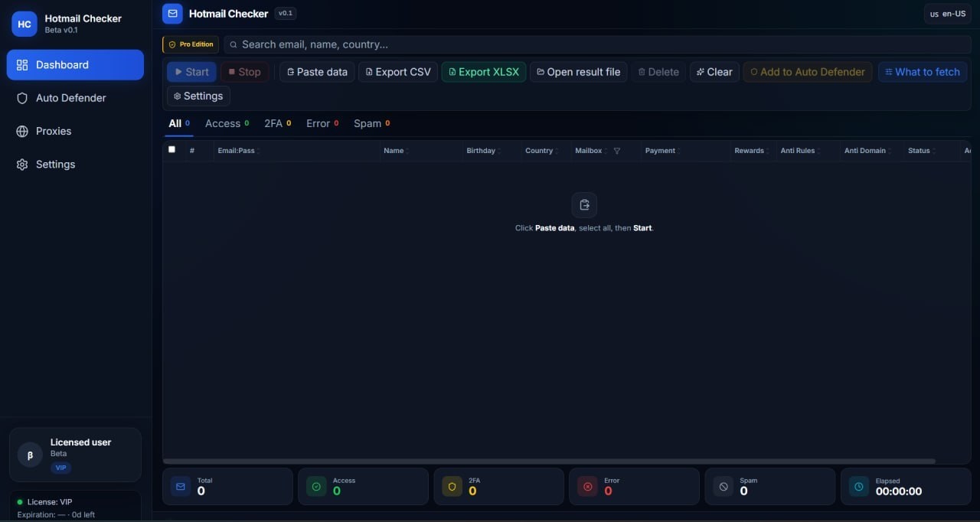Click the blue mail icon in header
This screenshot has height=522, width=980.
[x=172, y=13]
